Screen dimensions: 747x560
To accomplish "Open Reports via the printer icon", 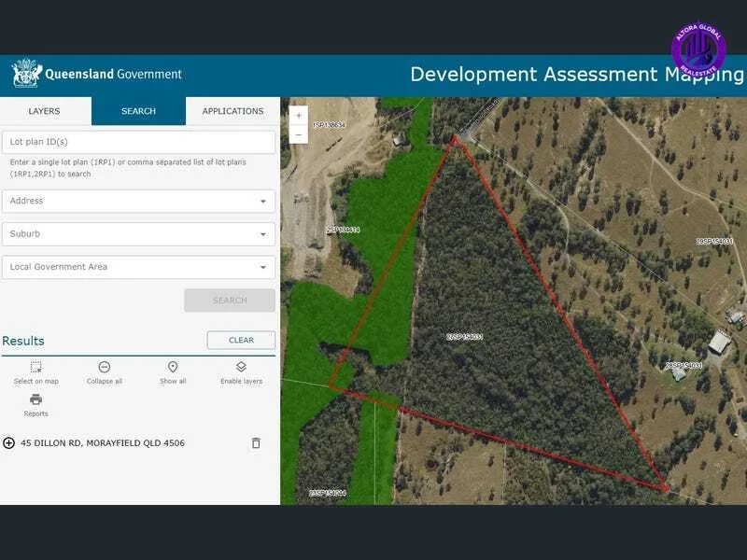I will (35, 399).
